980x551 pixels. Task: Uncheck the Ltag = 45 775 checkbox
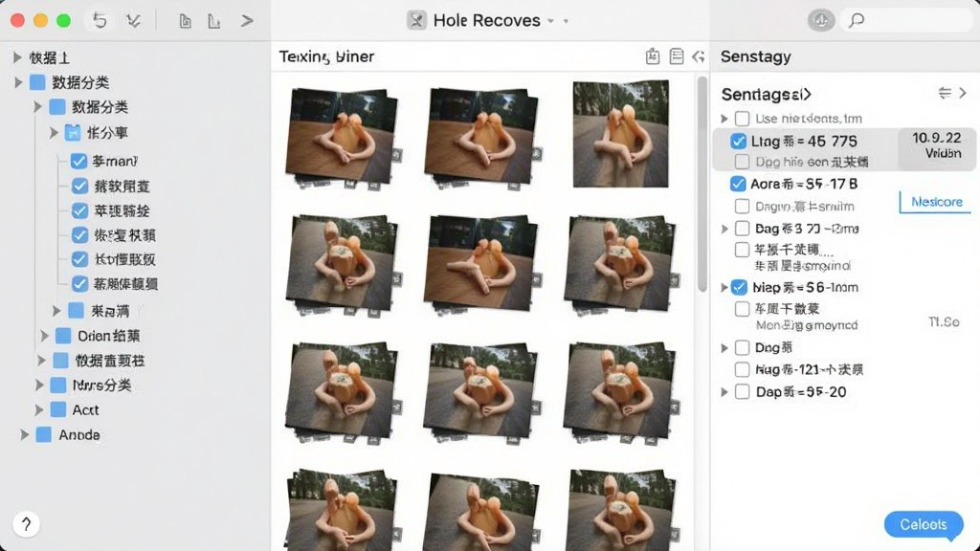pos(738,142)
